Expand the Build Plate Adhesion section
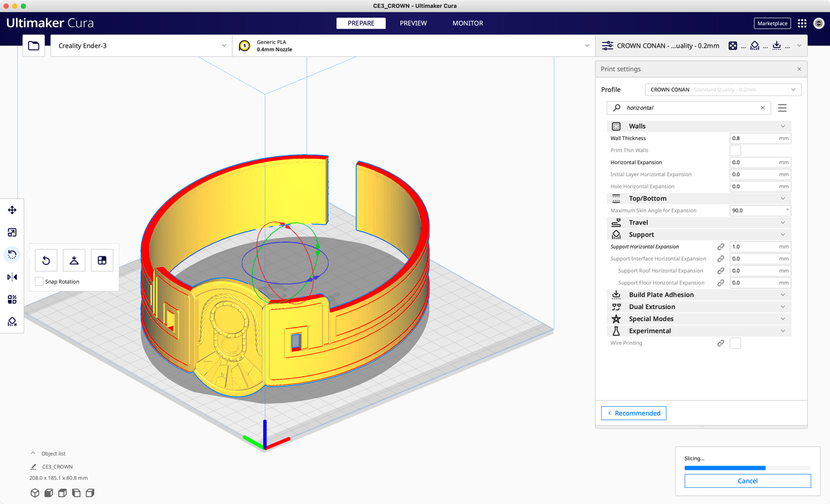This screenshot has width=830, height=504. coord(699,295)
